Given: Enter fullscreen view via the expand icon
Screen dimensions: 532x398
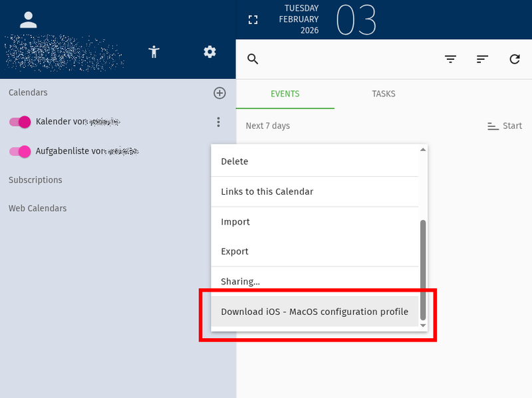Looking at the screenshot, I should click(x=253, y=19).
